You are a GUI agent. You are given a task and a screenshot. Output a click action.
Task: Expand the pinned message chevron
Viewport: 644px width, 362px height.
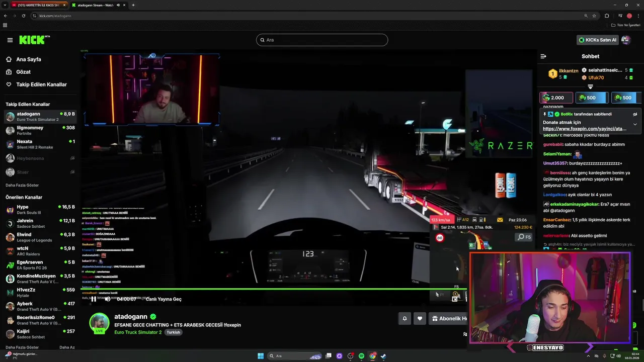coord(635,124)
